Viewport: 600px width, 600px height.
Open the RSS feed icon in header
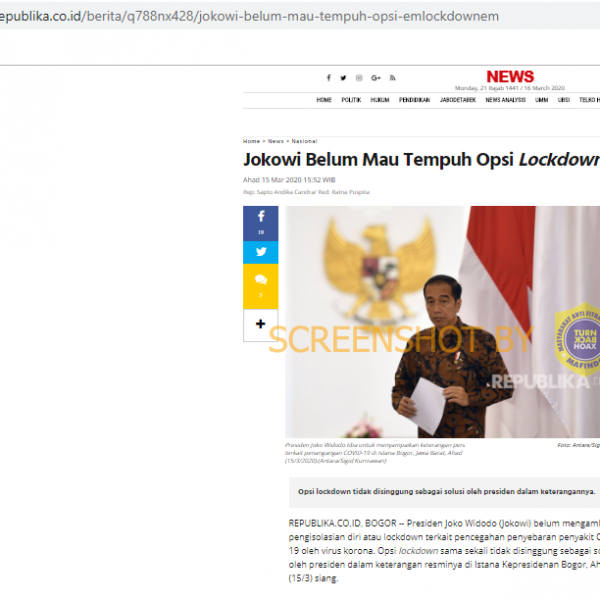(x=393, y=78)
